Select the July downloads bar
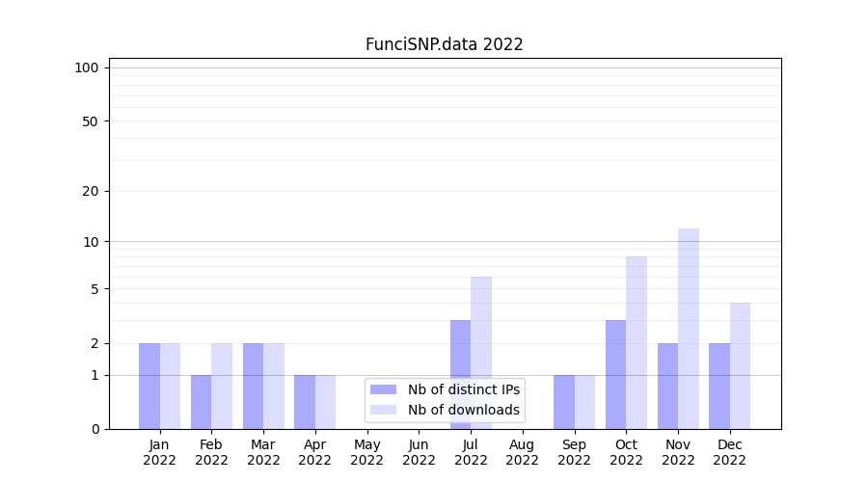This screenshot has width=868, height=482. pyautogui.click(x=481, y=353)
